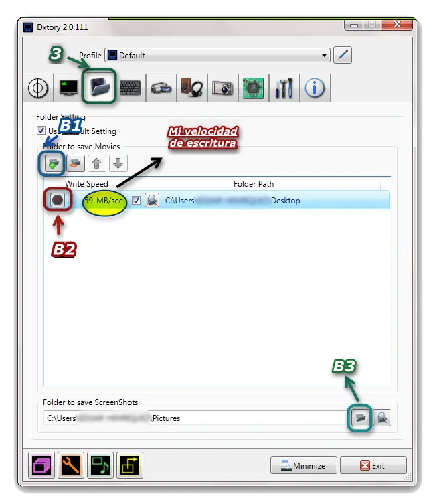This screenshot has width=435, height=504.
Task: Open the advanced circuit board tab
Action: (x=254, y=88)
